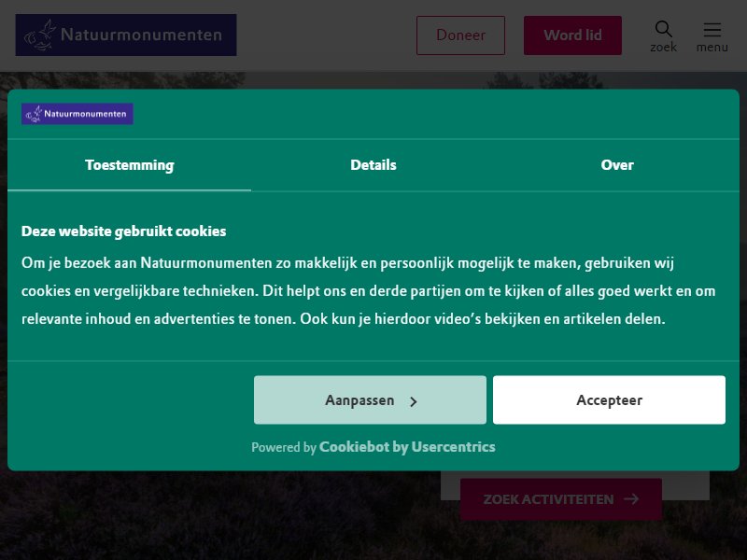Accept cookies with the Accepteer button
Viewport: 747px width, 560px height.
610,400
